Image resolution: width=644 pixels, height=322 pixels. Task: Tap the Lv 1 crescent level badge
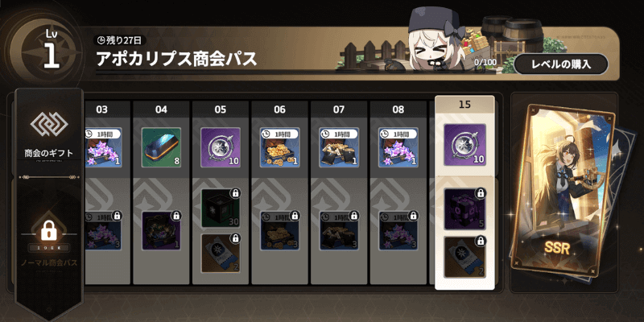pos(48,48)
